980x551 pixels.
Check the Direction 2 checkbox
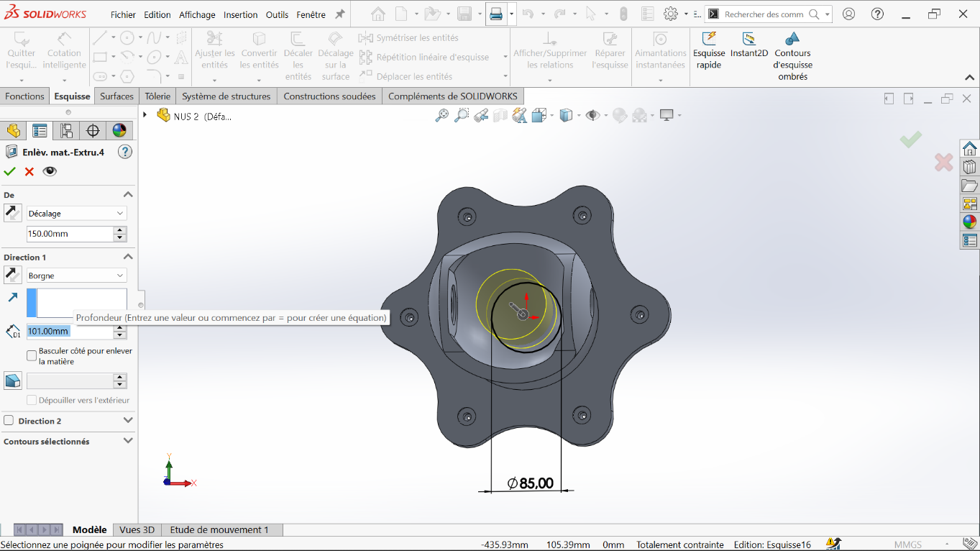(x=9, y=421)
